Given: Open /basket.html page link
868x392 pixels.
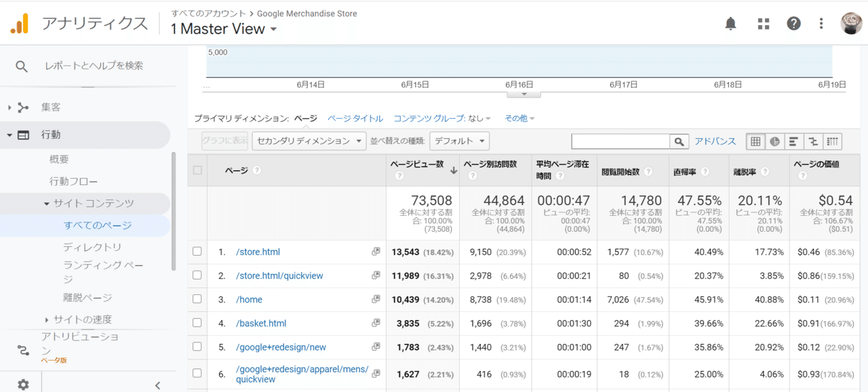Looking at the screenshot, I should pos(261,323).
